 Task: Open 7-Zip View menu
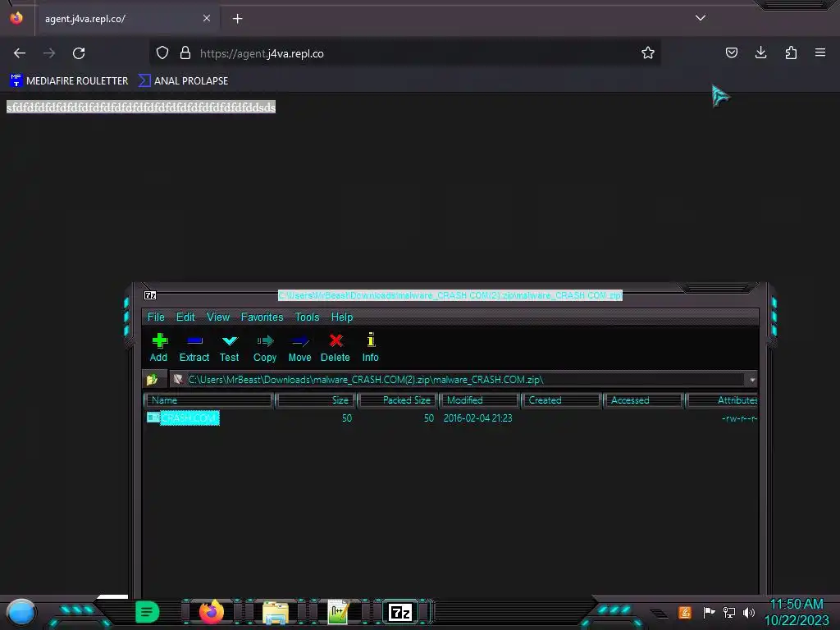[x=218, y=317]
